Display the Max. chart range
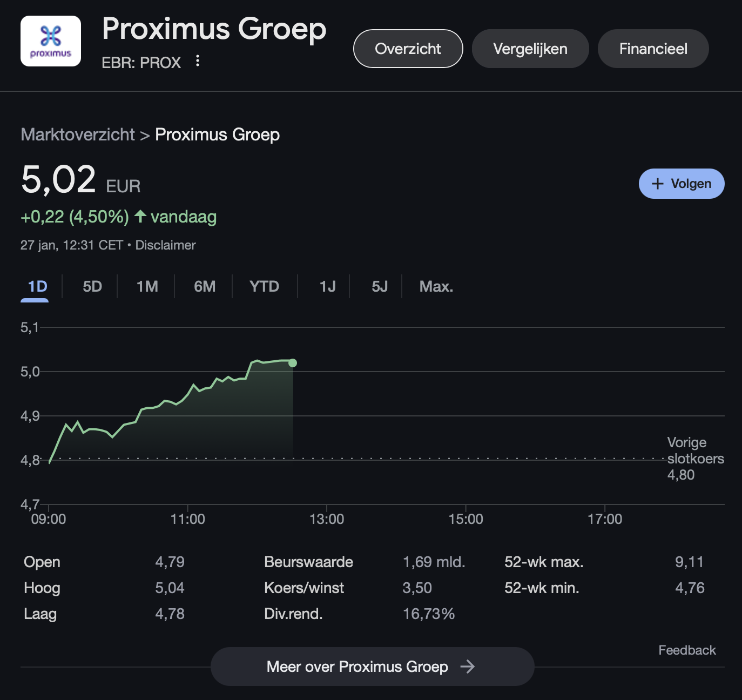 pos(436,286)
